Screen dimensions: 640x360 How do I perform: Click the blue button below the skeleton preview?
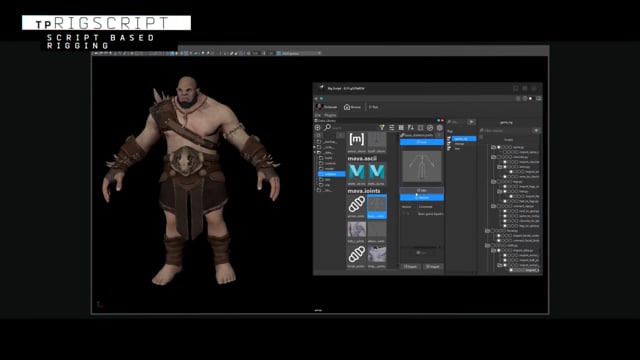[422, 198]
